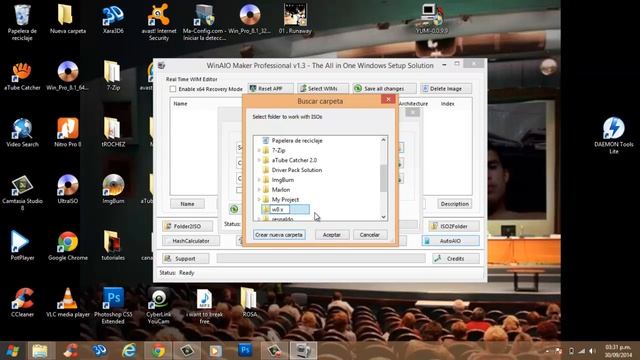Expand the 7-Zip folder node
640x360 pixels.
(259, 150)
